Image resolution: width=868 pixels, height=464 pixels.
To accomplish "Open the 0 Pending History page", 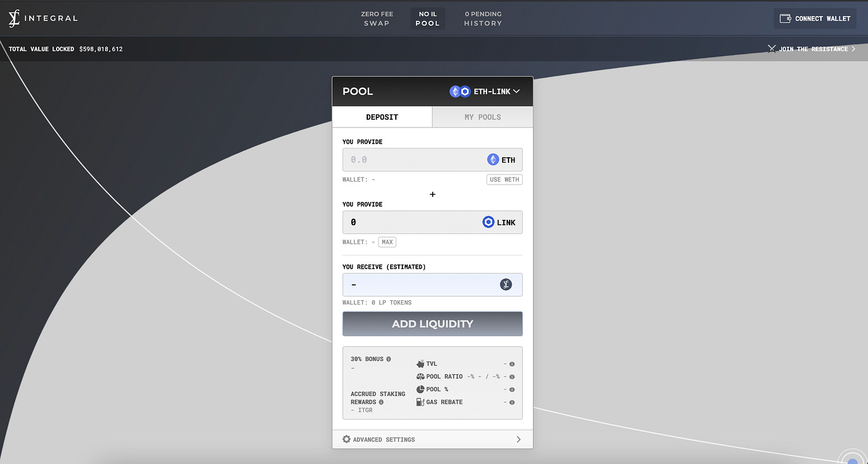I will 483,18.
